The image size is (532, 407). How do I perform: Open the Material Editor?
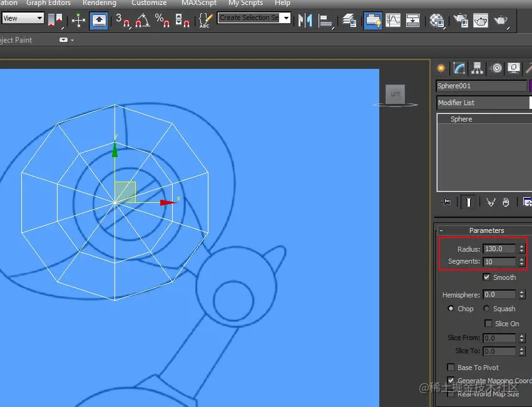[437, 21]
